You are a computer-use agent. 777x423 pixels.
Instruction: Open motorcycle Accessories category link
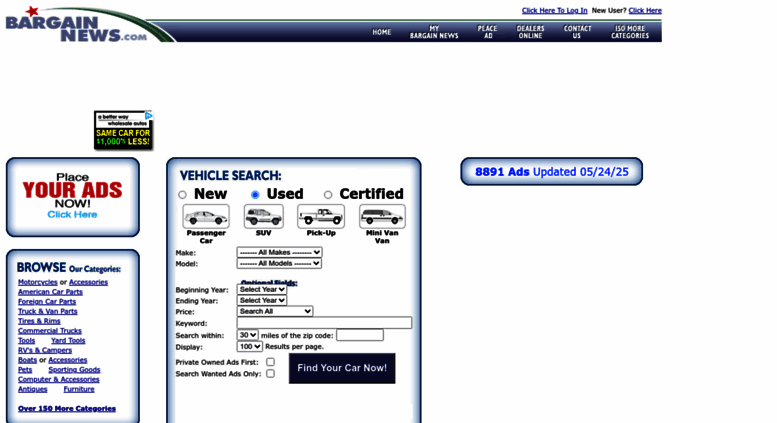pyautogui.click(x=88, y=282)
